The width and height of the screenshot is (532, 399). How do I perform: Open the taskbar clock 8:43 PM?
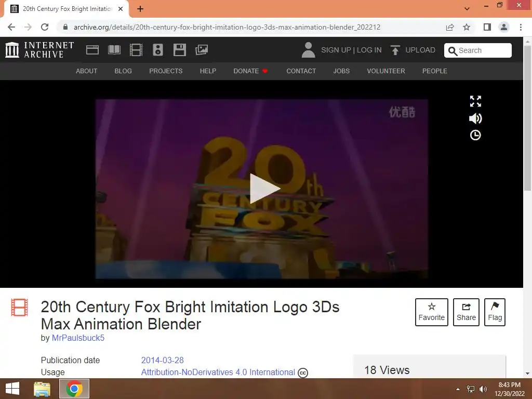tap(509, 389)
